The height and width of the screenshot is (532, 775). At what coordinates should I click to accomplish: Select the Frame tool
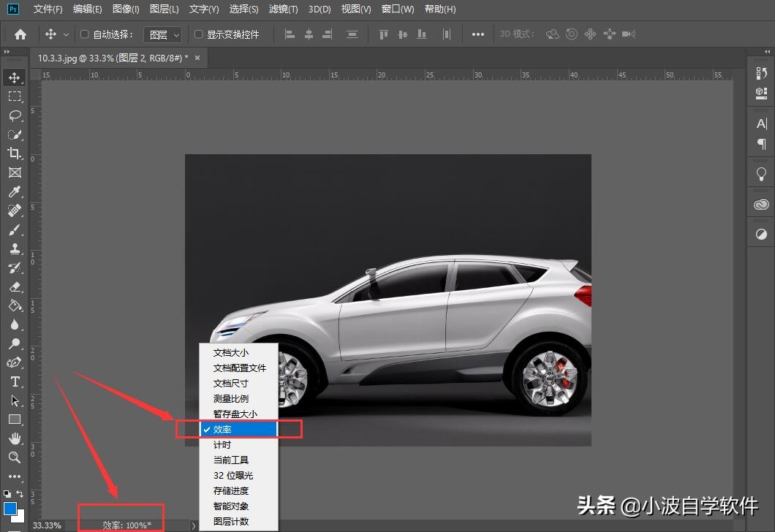coord(15,172)
